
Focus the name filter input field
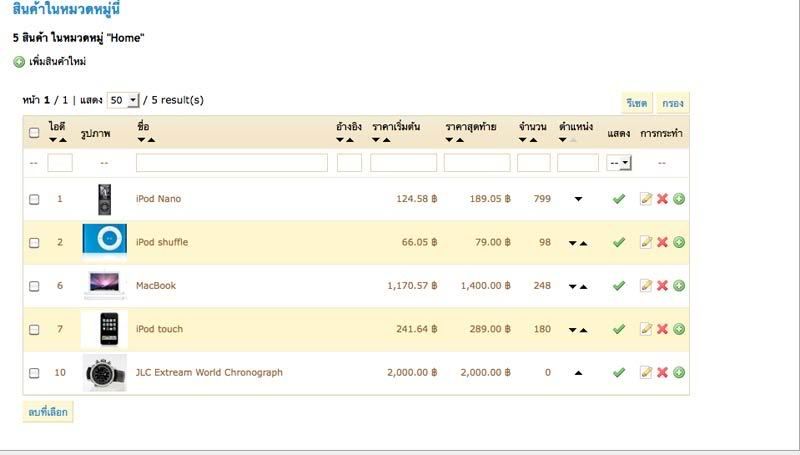point(232,163)
